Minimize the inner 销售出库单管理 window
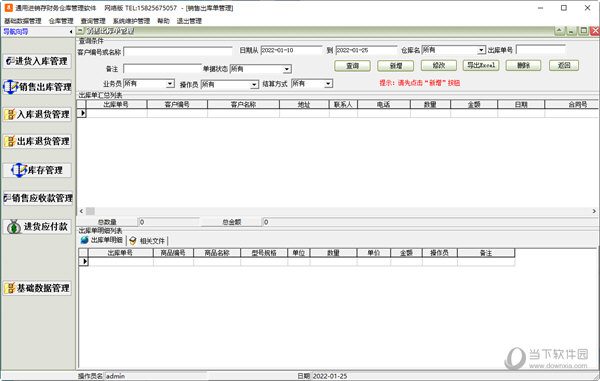600x381 pixels. [x=571, y=31]
